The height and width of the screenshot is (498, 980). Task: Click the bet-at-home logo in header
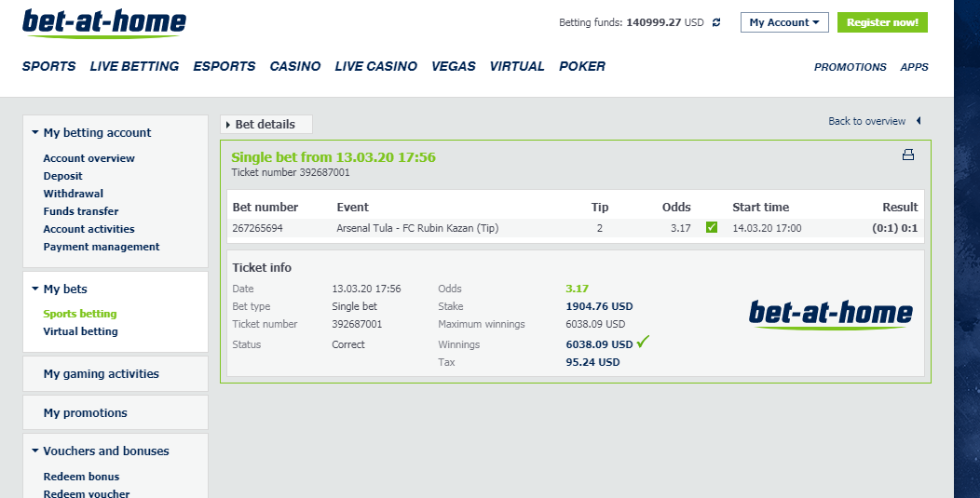click(x=104, y=24)
